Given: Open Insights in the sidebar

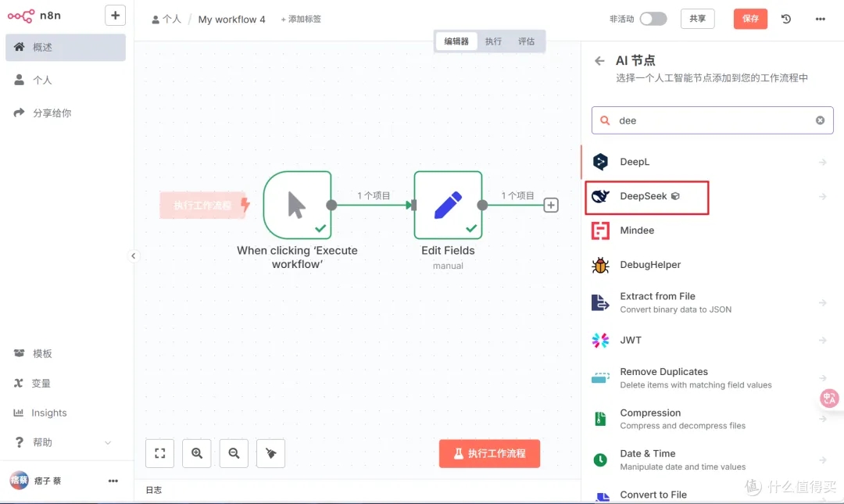Looking at the screenshot, I should click(x=66, y=413).
